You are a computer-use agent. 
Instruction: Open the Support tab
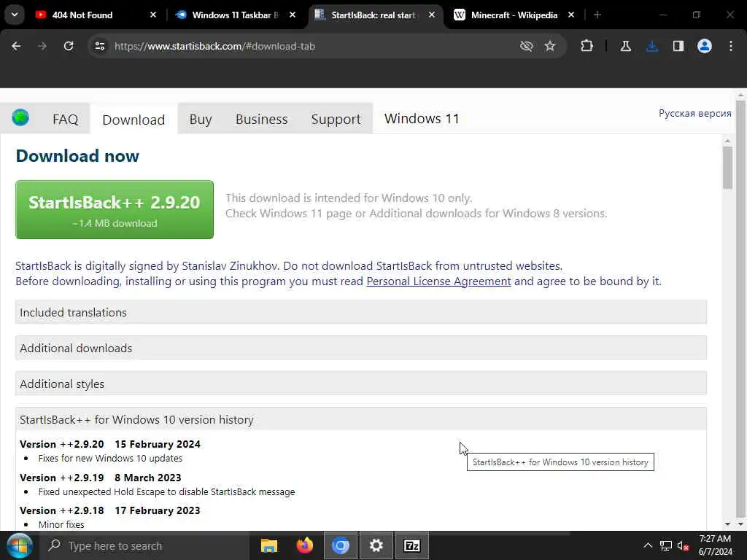coord(336,119)
